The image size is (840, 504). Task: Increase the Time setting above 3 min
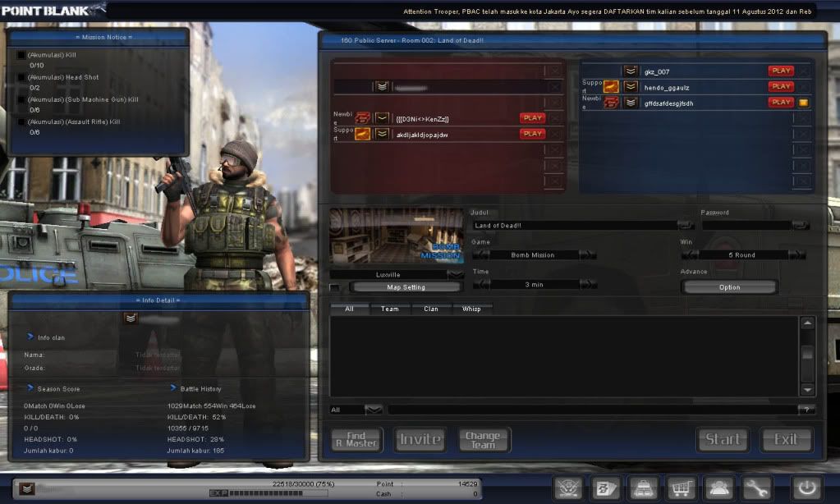tap(587, 284)
